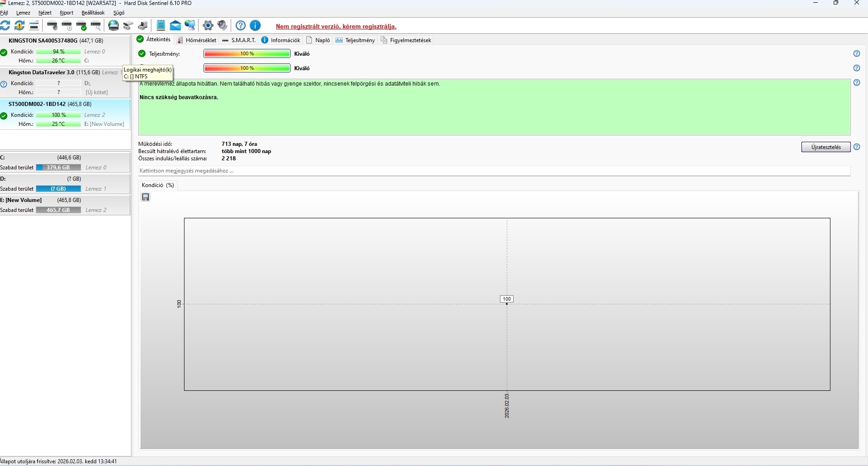The image size is (868, 466).
Task: Click the speaker sound toolbar icon
Action: 223,25
